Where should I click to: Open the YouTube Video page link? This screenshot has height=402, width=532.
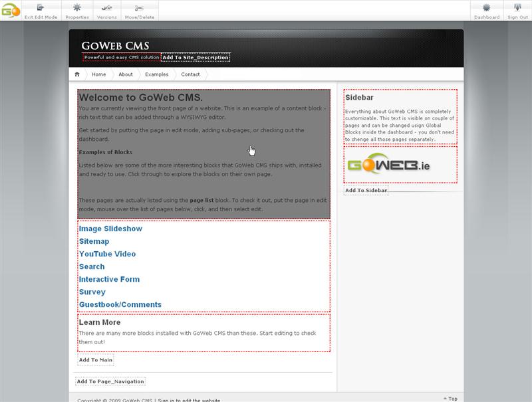point(107,254)
